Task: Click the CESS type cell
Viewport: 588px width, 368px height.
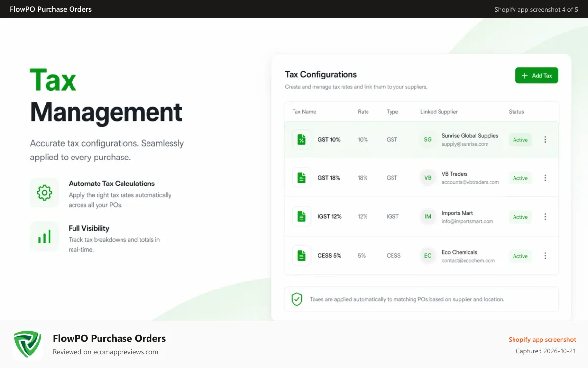Action: (x=393, y=256)
